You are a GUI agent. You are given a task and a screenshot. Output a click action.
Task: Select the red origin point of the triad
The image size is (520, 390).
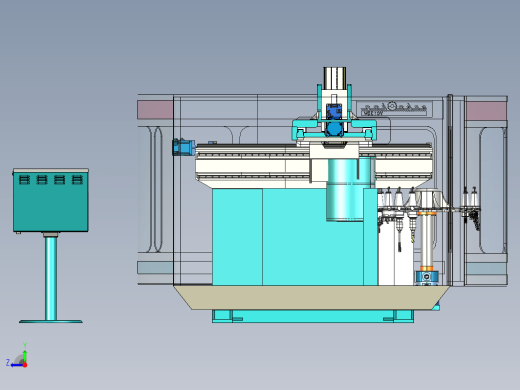tap(25, 365)
